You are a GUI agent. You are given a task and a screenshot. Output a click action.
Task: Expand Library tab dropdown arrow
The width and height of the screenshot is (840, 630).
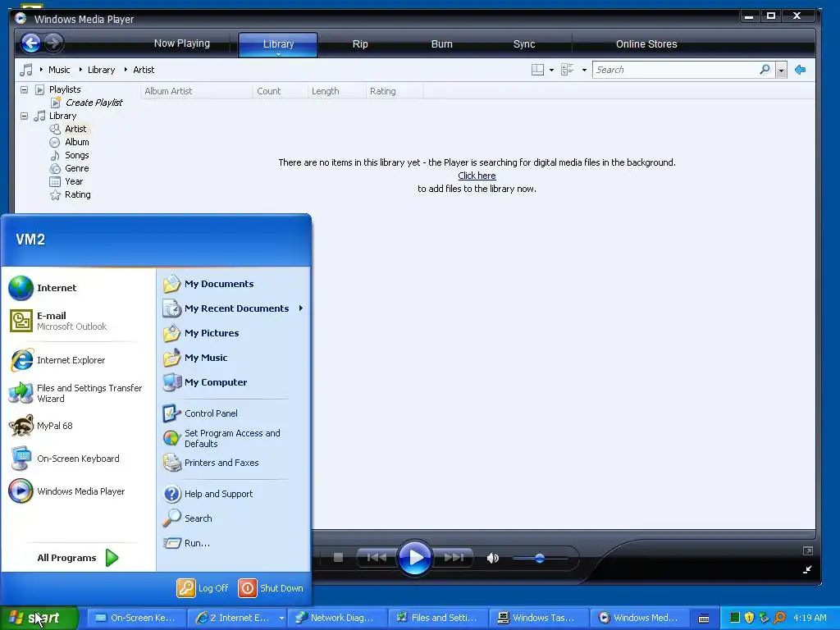278,54
